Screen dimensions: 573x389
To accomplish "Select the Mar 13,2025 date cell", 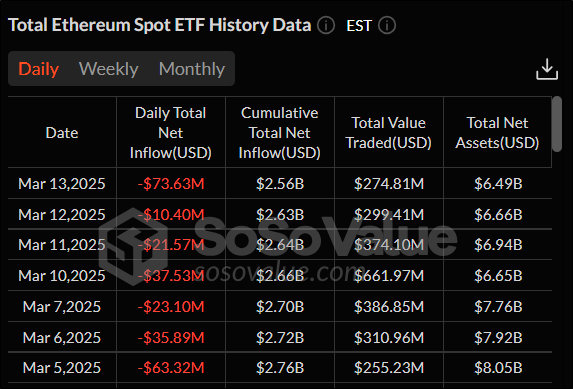I will (62, 184).
